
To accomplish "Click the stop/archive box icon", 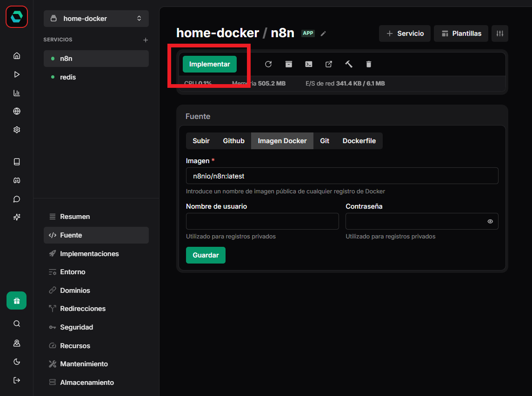I will point(289,64).
